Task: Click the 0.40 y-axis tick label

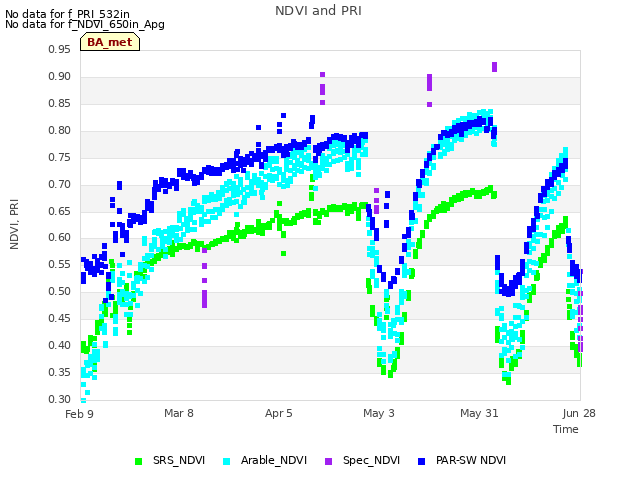Action: (60, 345)
